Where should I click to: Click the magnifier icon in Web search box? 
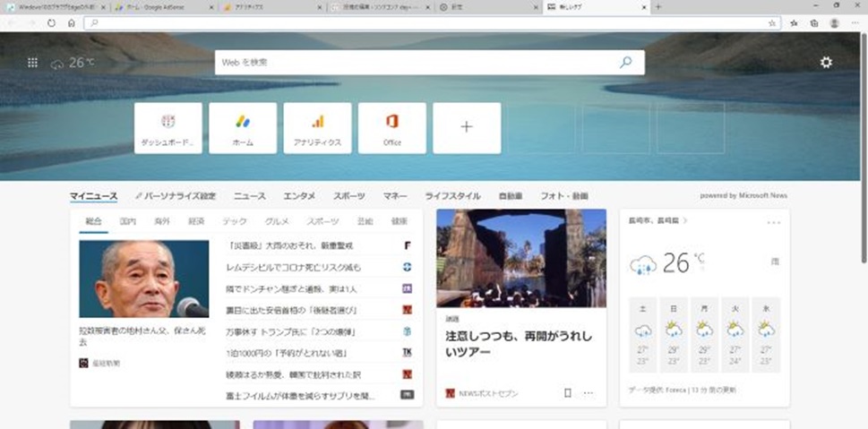pyautogui.click(x=626, y=63)
